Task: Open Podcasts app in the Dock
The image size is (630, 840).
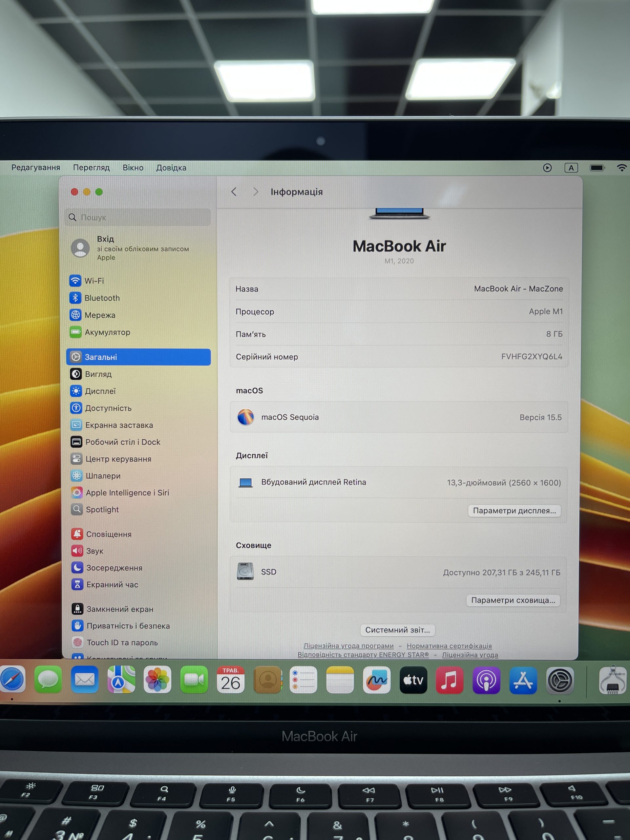Action: 486,681
